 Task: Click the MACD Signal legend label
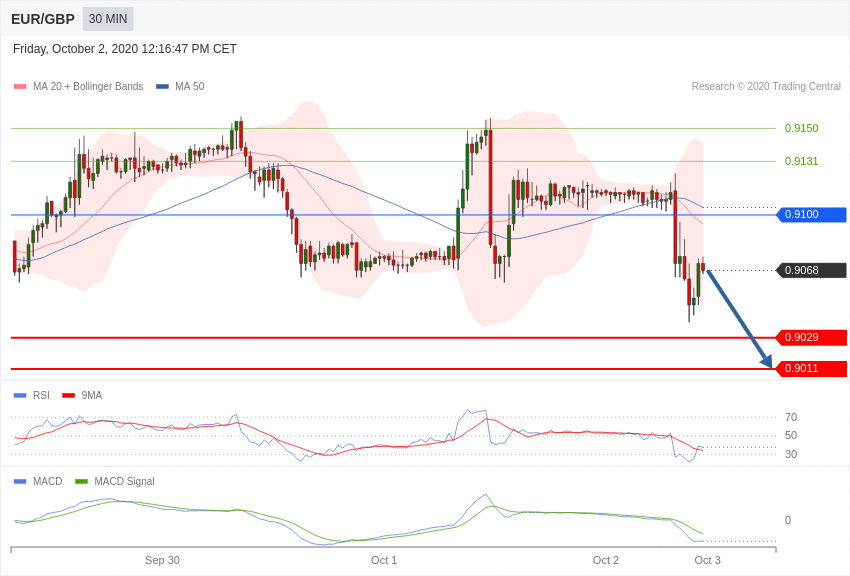(124, 481)
